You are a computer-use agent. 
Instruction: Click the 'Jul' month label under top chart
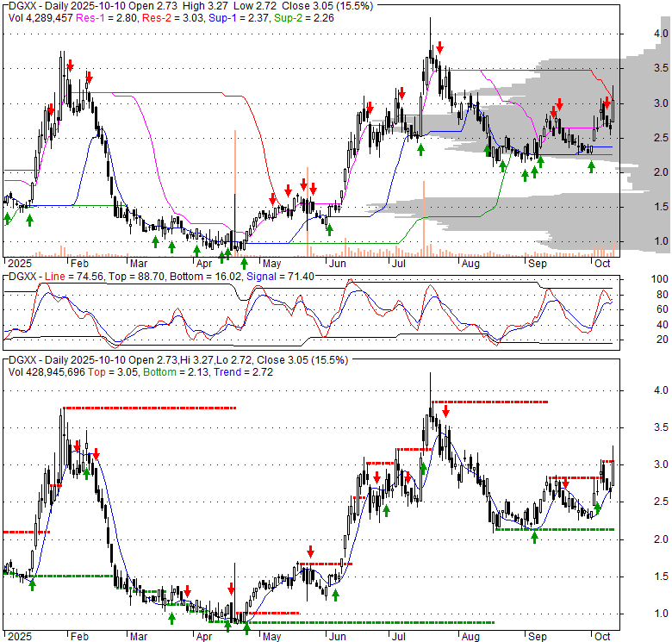pos(399,264)
